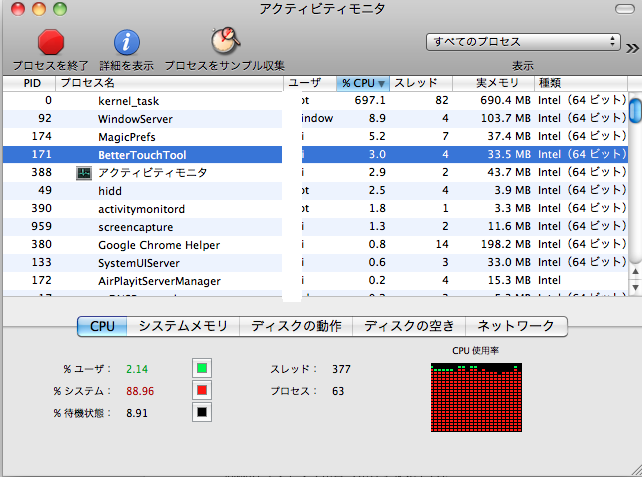Select the AirPlayitServerManager process row
Image resolution: width=642 pixels, height=477 pixels.
coord(315,280)
